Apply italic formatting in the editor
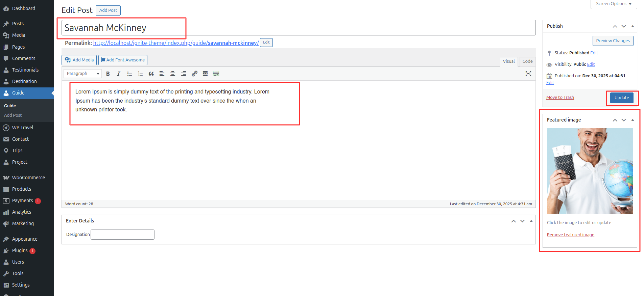 point(119,74)
